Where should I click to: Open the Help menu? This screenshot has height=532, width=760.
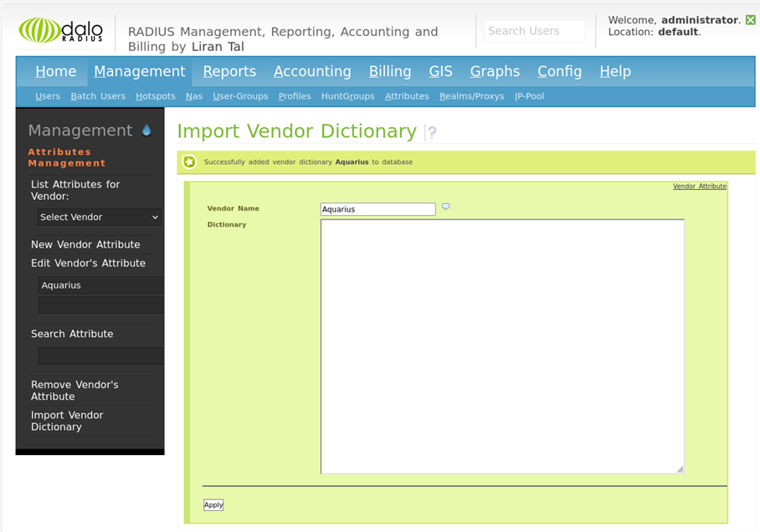click(615, 71)
